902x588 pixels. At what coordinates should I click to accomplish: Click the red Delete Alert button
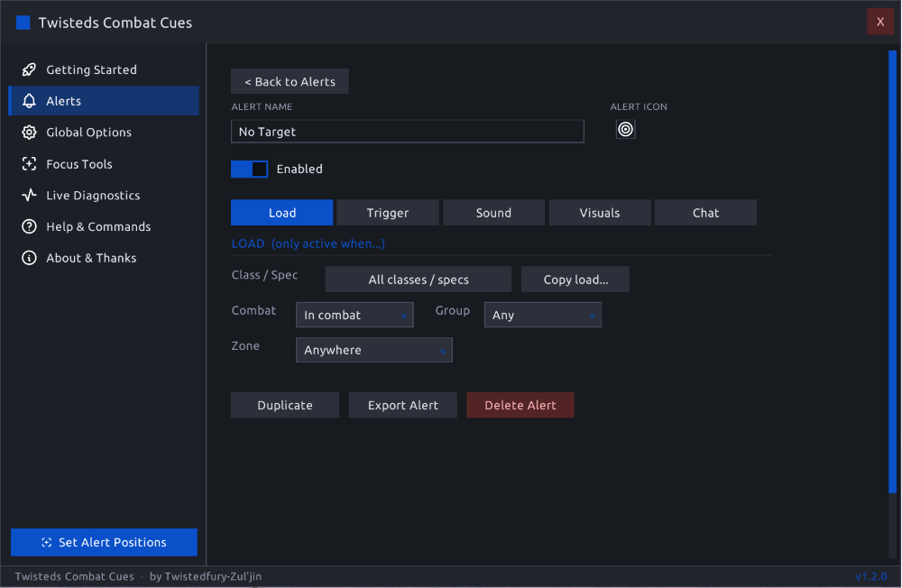coord(520,405)
